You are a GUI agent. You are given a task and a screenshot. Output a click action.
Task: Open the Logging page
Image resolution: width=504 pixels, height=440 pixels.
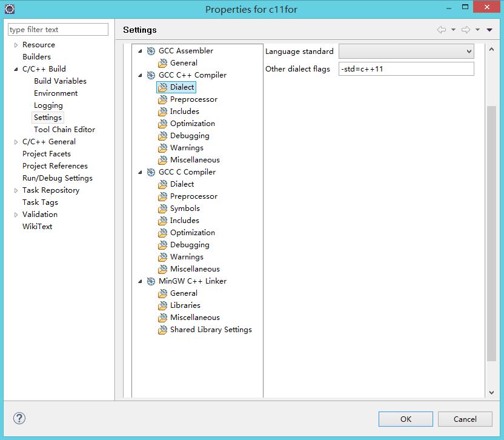tap(48, 105)
